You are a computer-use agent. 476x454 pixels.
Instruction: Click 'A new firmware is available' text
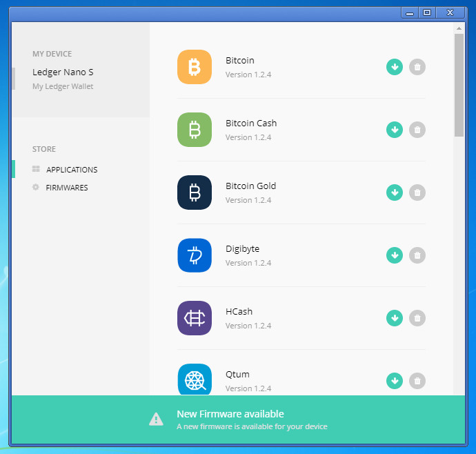click(x=252, y=426)
